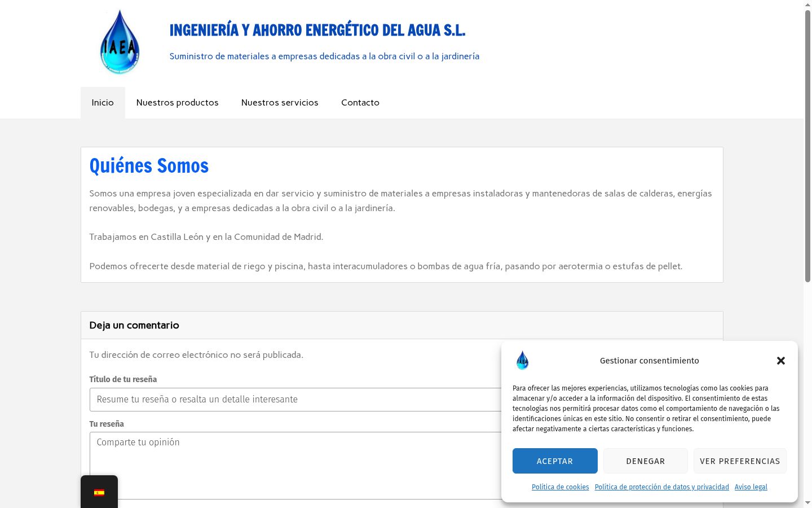Open Nuestros servicios menu
This screenshot has height=508, width=812.
(x=280, y=103)
